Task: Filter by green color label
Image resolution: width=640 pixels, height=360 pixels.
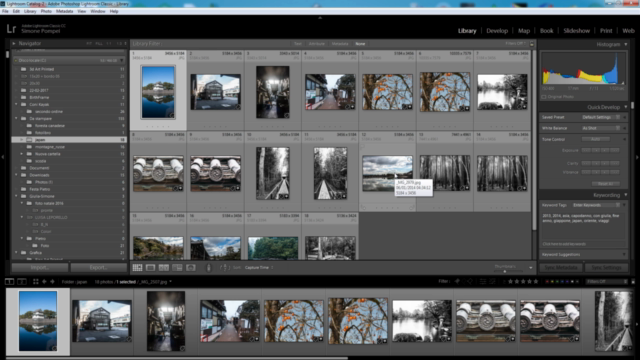Action: click(x=557, y=282)
